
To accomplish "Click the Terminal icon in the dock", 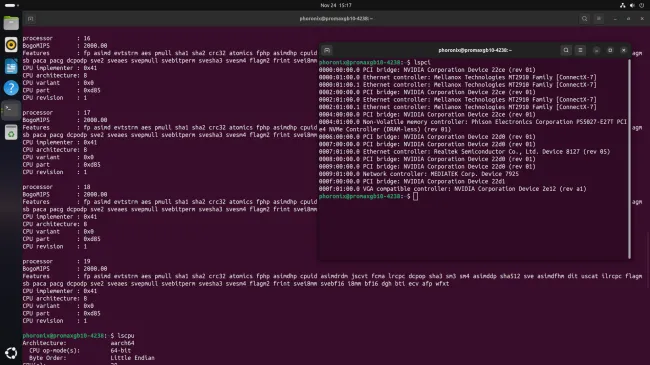I will coord(11,110).
